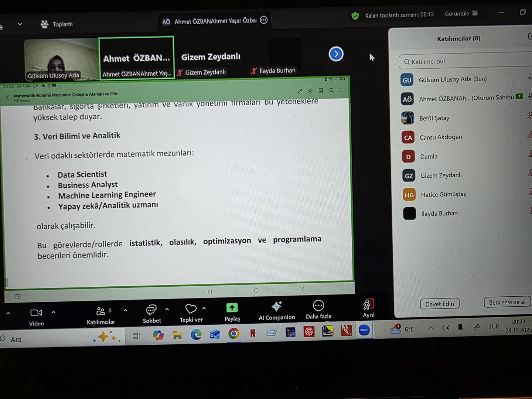Screen dimensions: 532x399
Task: Open the Toplantı menu at top
Action: (57, 24)
